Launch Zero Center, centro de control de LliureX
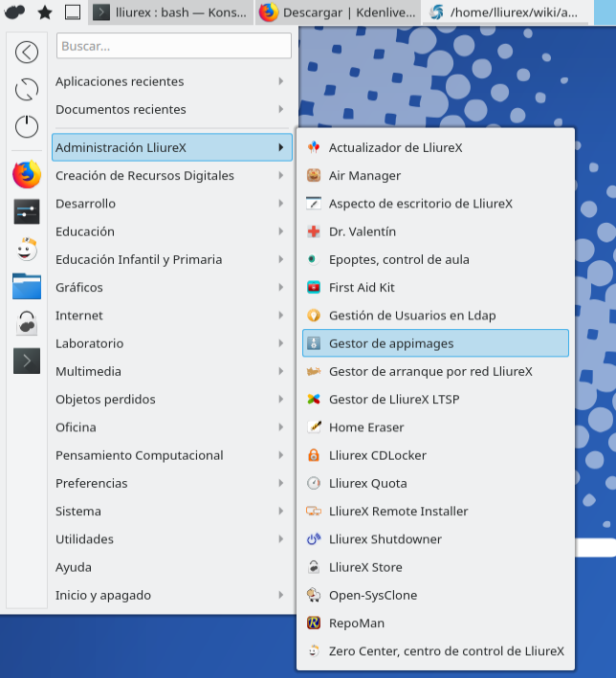616x678 pixels. point(435,651)
